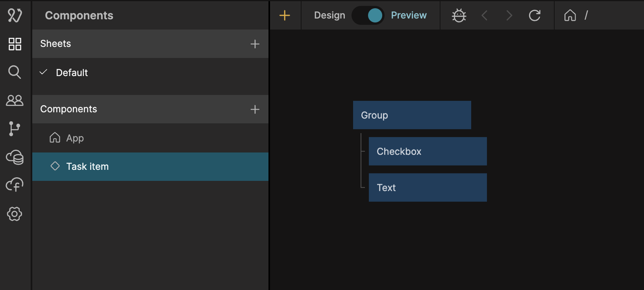Open the Search panel icon
644x290 pixels.
(x=15, y=72)
